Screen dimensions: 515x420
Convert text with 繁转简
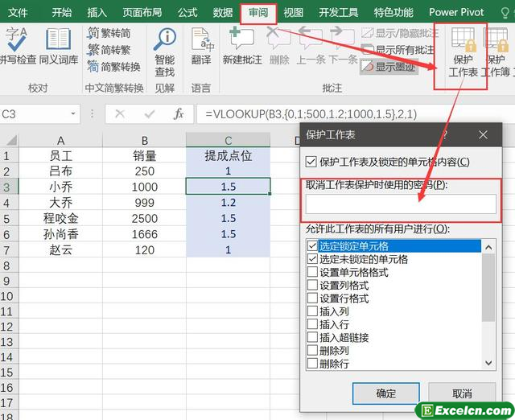109,33
